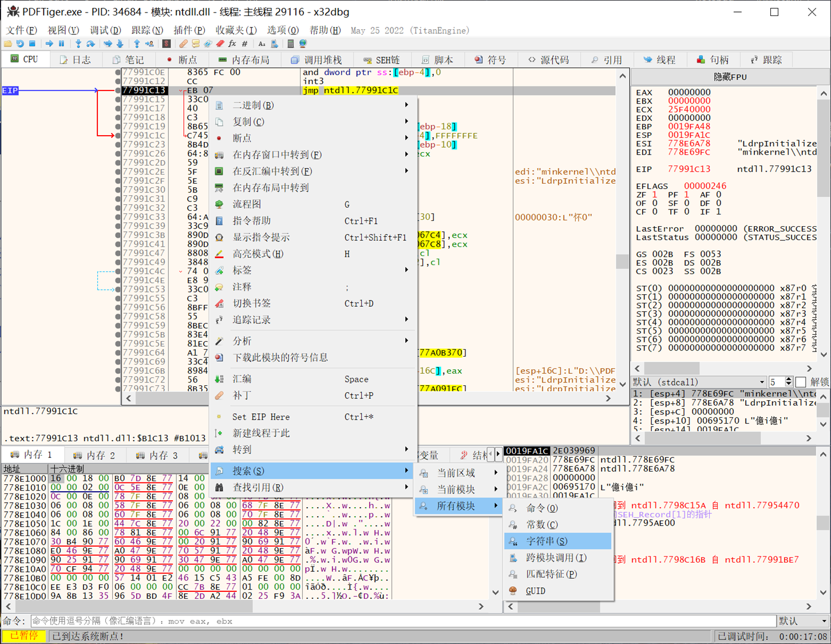Click the trace into blue arrow icon

tap(108, 44)
